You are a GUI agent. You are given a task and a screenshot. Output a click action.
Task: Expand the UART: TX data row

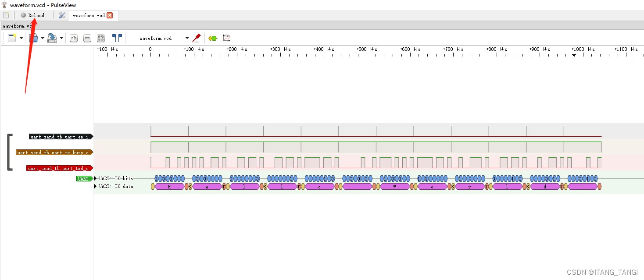click(95, 186)
